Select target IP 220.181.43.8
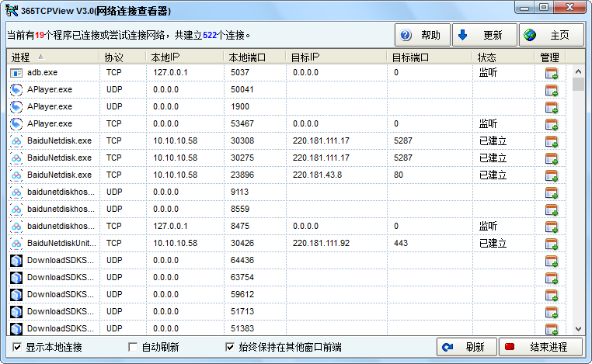Screen dimensions: 592x364 [x=317, y=175]
